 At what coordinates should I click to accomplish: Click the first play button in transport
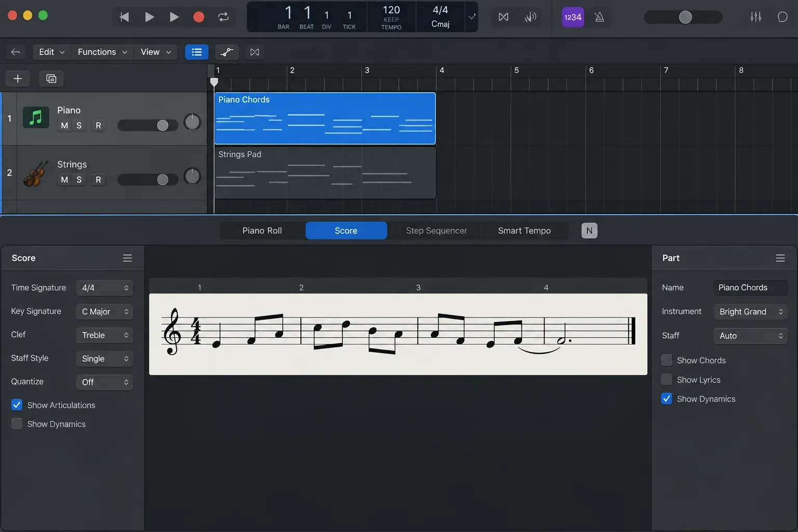click(x=149, y=17)
